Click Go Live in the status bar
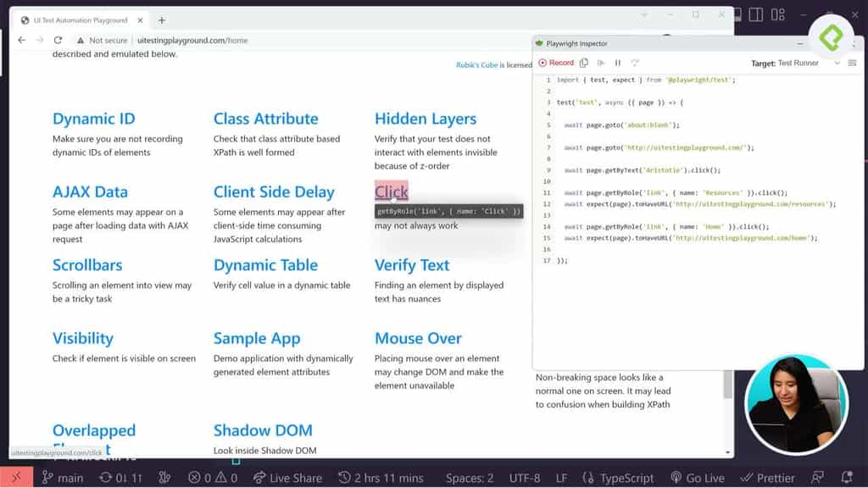The height and width of the screenshot is (488, 868). (x=698, y=478)
